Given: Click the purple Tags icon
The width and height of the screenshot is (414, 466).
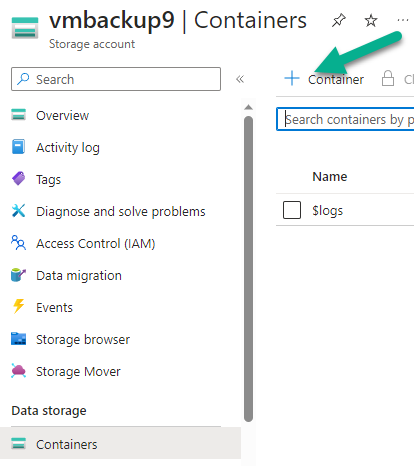Looking at the screenshot, I should point(19,179).
